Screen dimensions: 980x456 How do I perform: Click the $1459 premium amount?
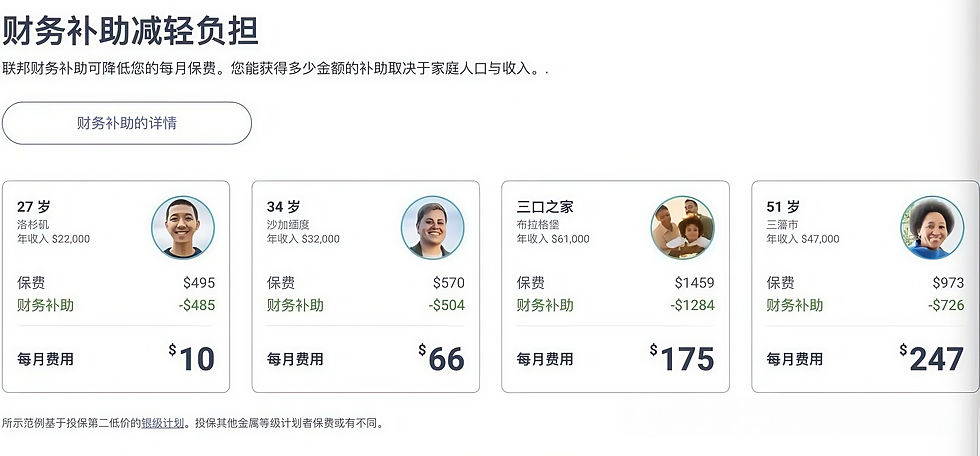click(694, 283)
